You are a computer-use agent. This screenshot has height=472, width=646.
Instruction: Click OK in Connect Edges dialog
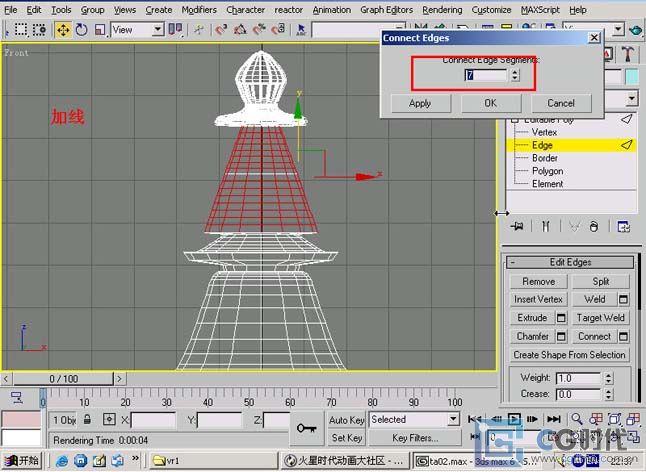(x=490, y=103)
